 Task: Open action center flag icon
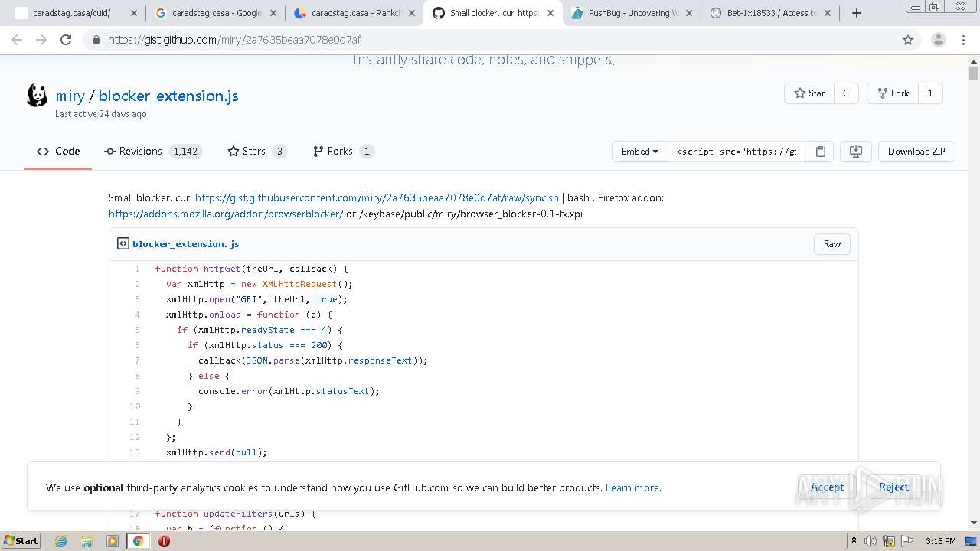click(907, 541)
